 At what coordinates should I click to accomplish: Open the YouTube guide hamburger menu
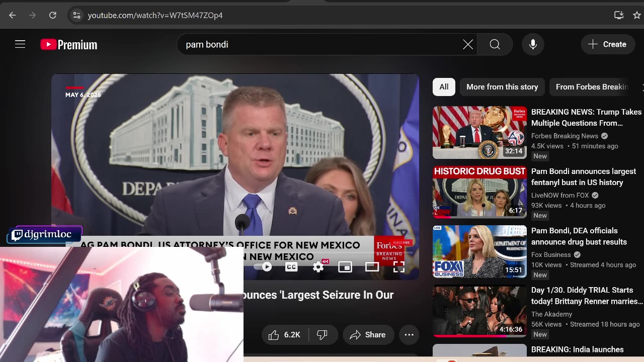click(x=20, y=44)
